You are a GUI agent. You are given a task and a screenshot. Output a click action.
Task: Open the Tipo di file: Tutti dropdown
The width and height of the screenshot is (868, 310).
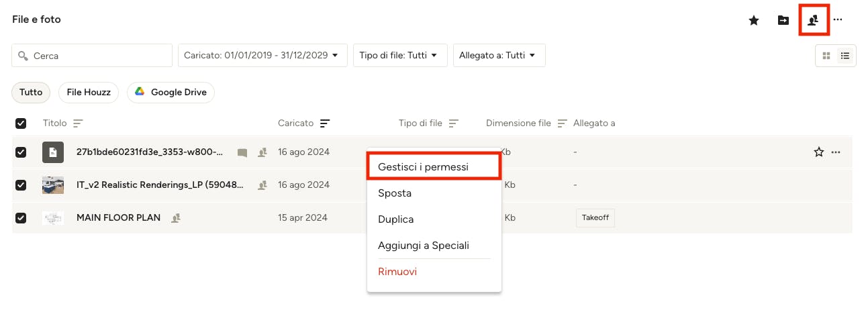coord(400,56)
